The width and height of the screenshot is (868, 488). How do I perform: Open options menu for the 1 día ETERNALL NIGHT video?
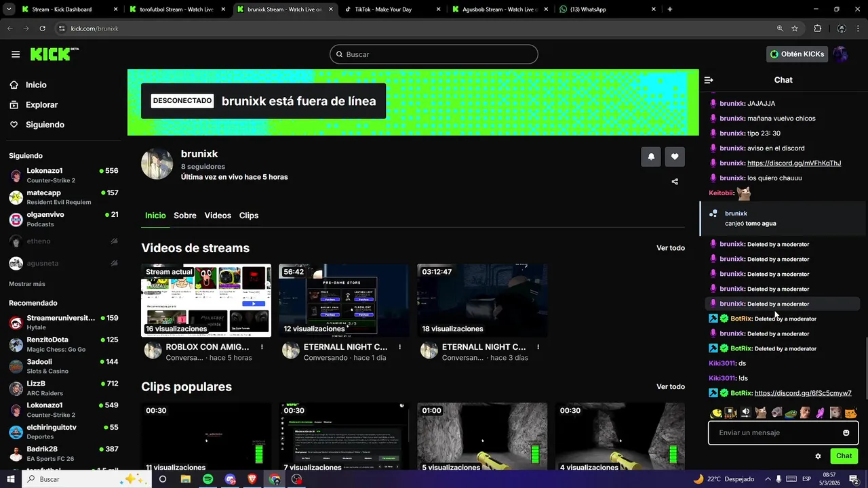pyautogui.click(x=400, y=347)
